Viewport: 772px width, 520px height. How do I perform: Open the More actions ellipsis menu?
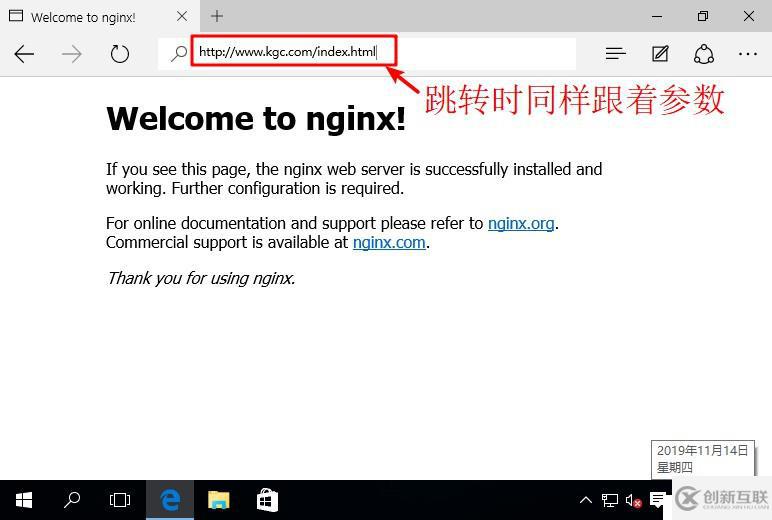(747, 54)
